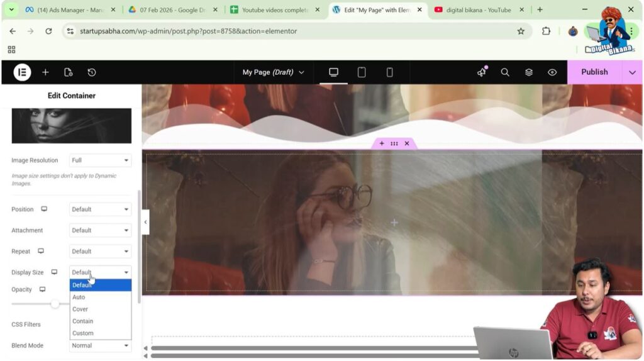Click the container drag handle dots
This screenshot has height=361, width=644.
[394, 143]
